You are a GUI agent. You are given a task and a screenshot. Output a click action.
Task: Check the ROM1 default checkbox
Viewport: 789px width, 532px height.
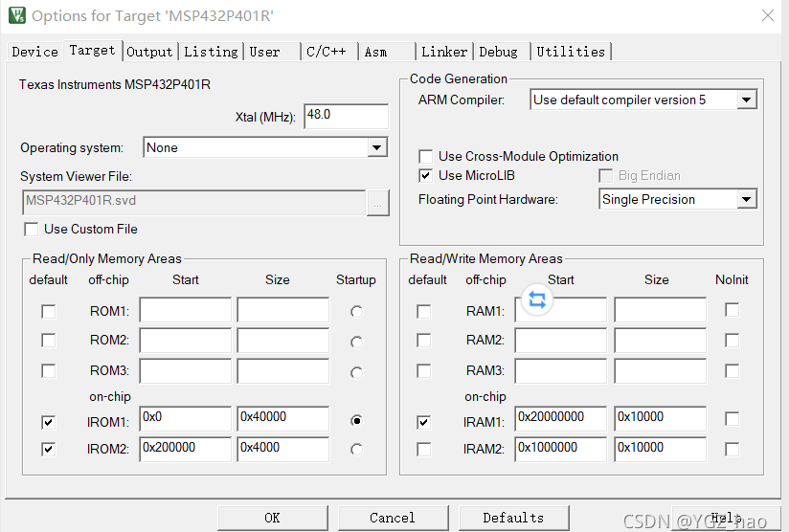(48, 311)
